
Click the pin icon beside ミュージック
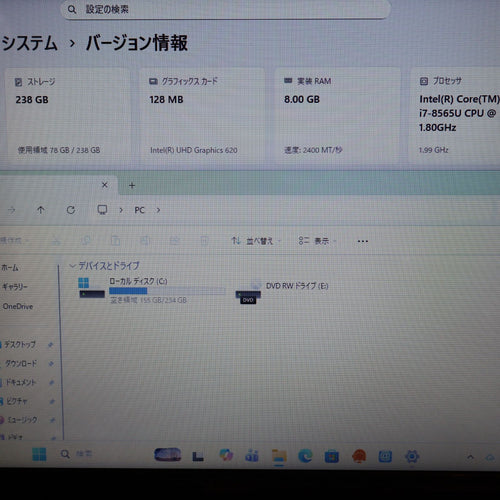52,420
